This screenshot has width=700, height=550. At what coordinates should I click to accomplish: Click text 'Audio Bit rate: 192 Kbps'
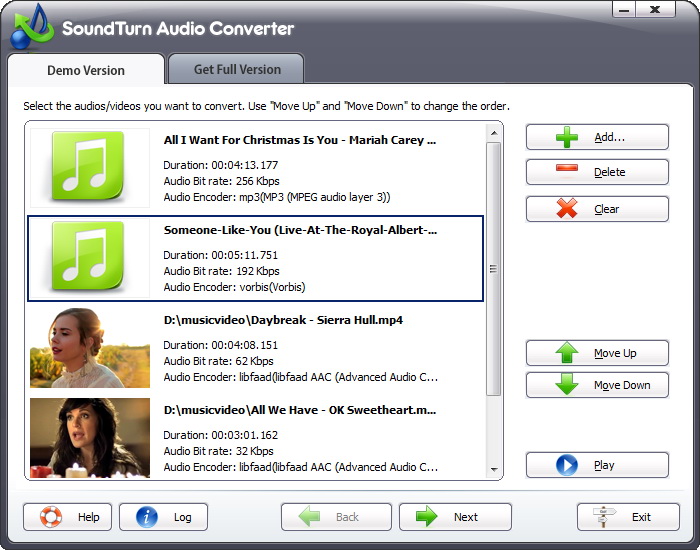pos(221,271)
